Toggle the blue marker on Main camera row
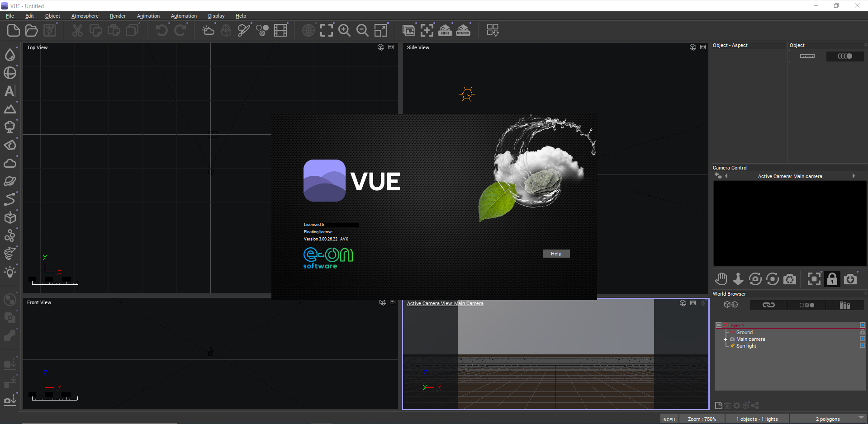The image size is (868, 424). (863, 339)
